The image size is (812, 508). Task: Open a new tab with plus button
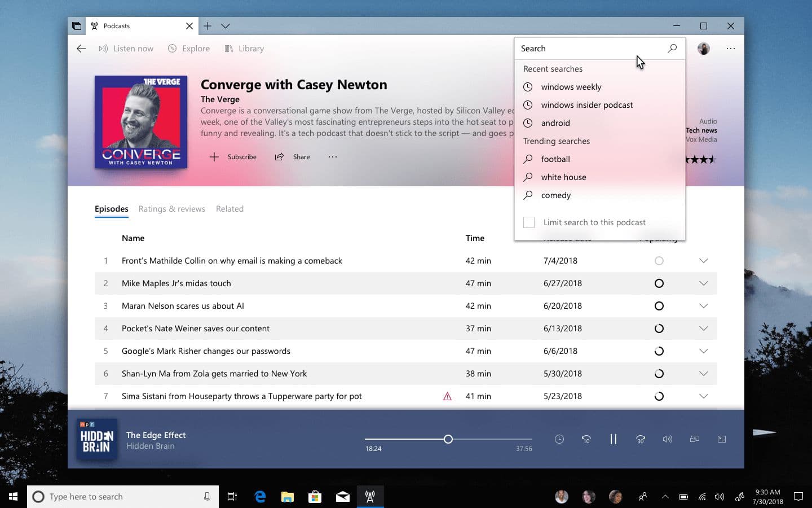tap(208, 26)
